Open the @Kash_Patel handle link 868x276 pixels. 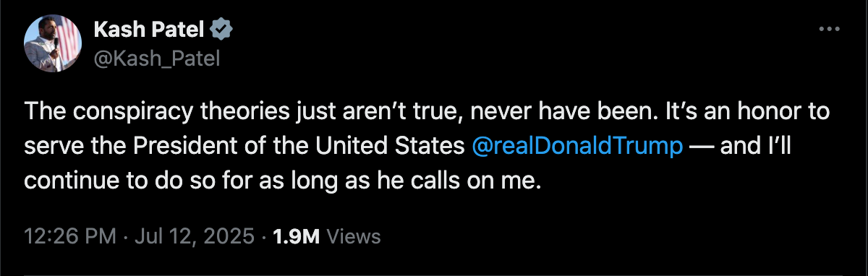157,58
